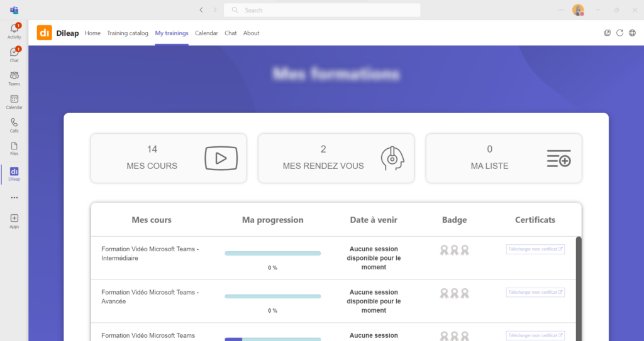Click 0 % value of Avancée course
The width and height of the screenshot is (644, 341).
click(x=273, y=311)
